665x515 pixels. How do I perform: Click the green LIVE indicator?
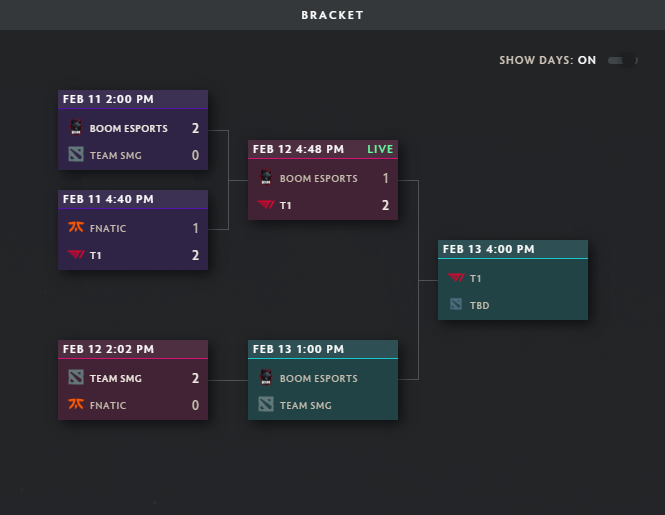(x=380, y=149)
